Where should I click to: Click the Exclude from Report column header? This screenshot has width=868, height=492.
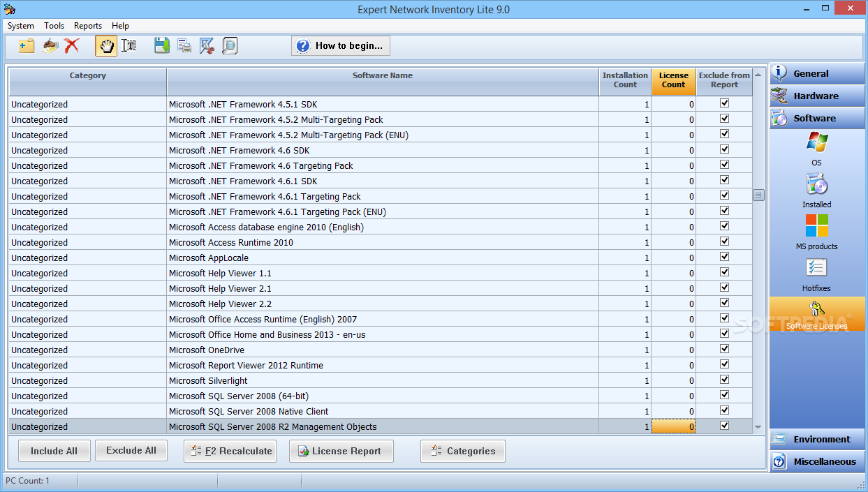tap(724, 82)
